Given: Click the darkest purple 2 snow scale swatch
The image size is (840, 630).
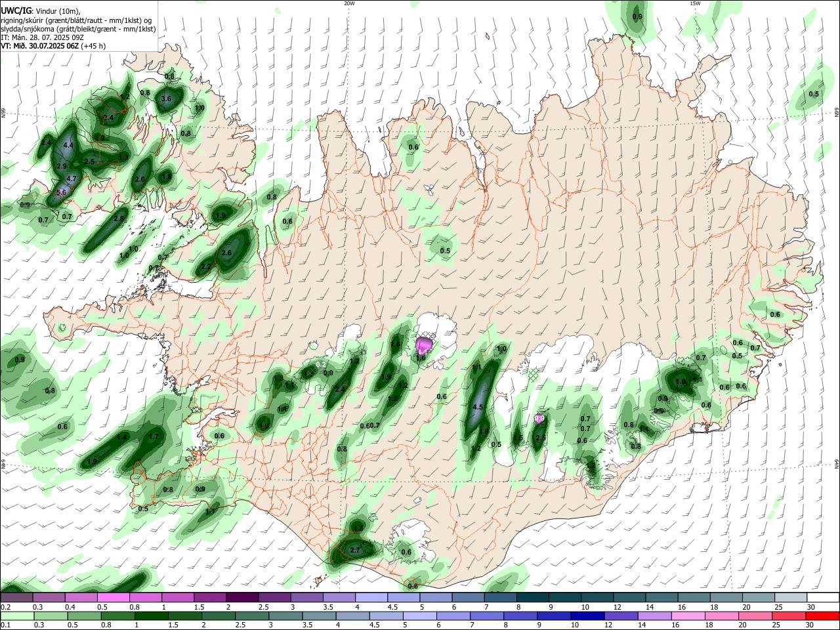Looking at the screenshot, I should [x=242, y=597].
